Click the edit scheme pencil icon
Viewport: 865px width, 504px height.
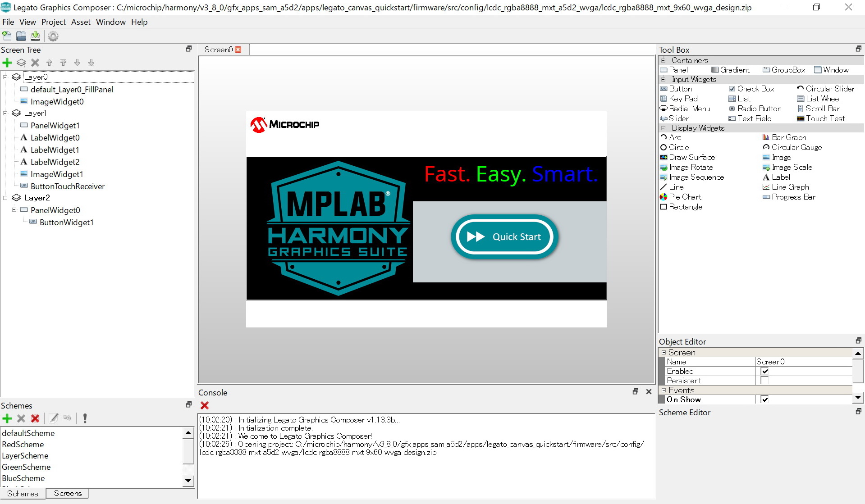click(54, 418)
